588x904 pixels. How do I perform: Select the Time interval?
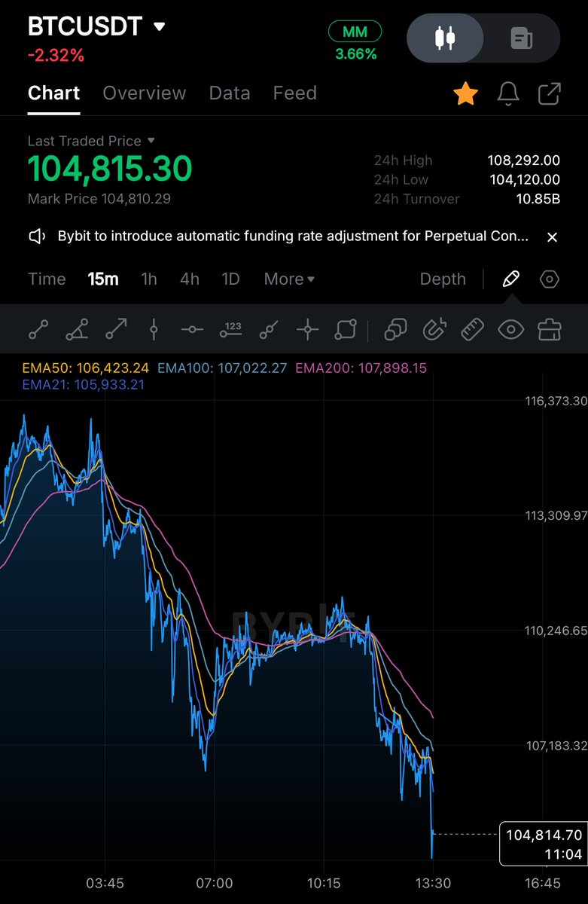click(x=47, y=279)
